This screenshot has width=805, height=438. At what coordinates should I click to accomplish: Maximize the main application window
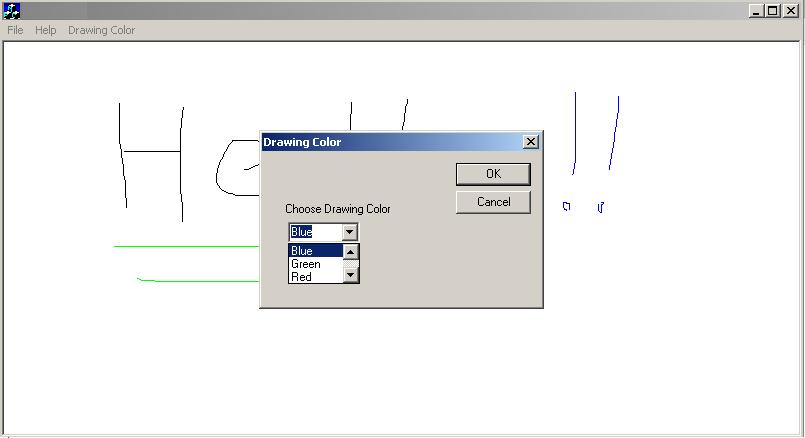[772, 11]
